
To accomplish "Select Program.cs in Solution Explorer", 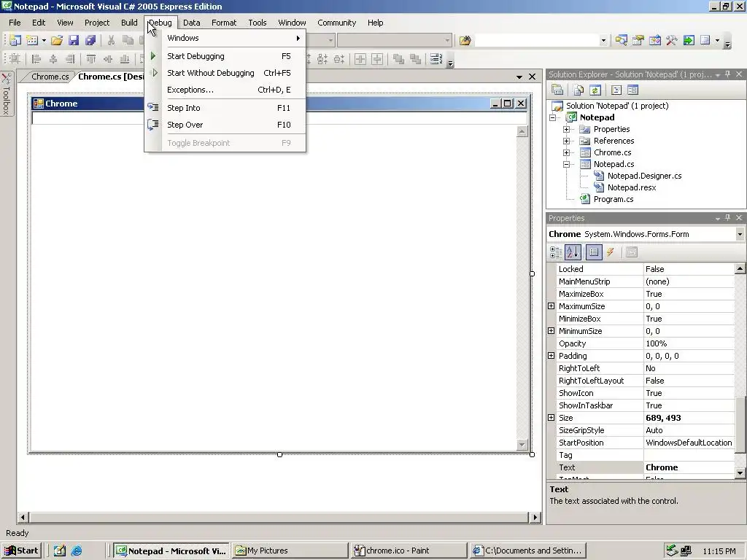I will [613, 200].
